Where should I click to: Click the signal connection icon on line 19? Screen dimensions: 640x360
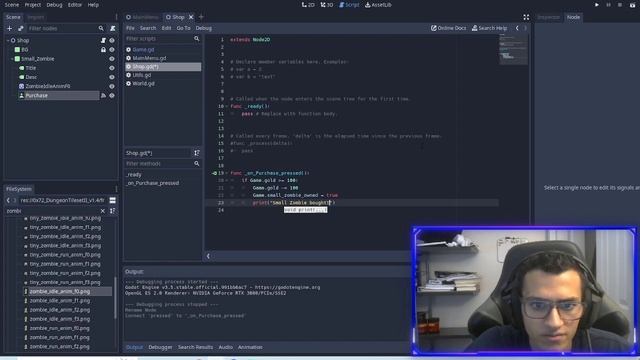tap(214, 173)
